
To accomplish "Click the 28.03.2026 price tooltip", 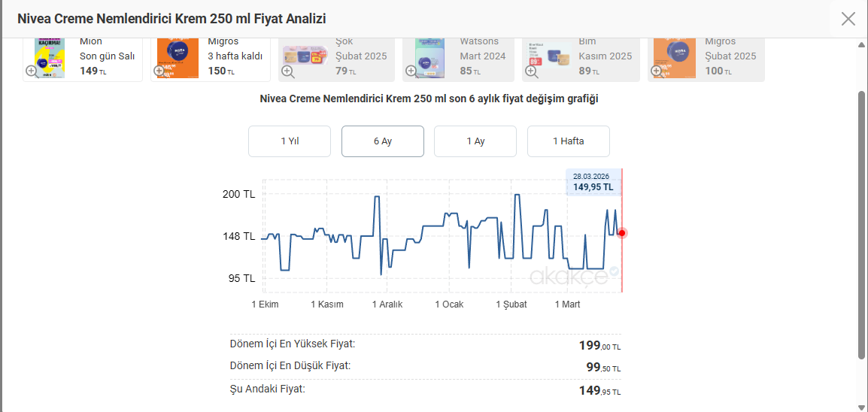I will tap(593, 182).
